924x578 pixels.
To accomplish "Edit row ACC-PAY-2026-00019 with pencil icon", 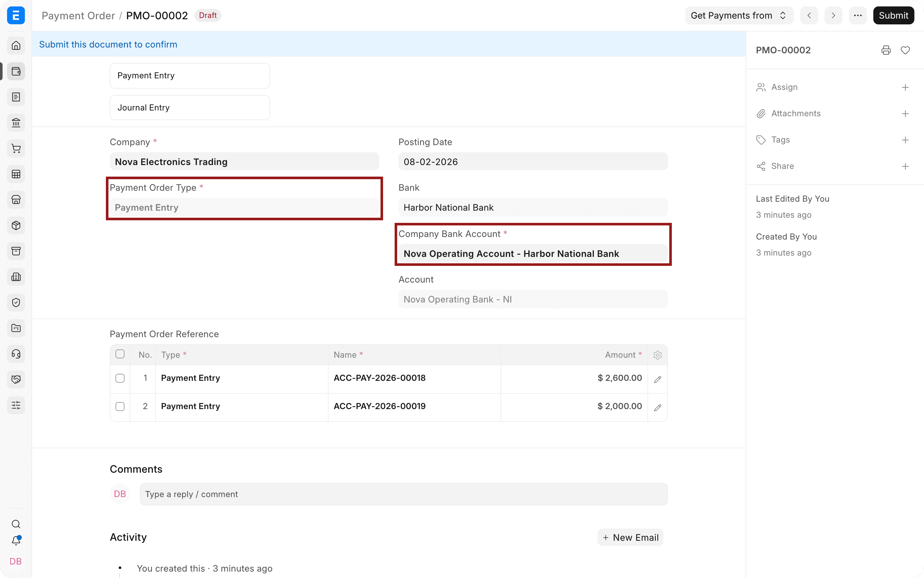I will click(657, 407).
